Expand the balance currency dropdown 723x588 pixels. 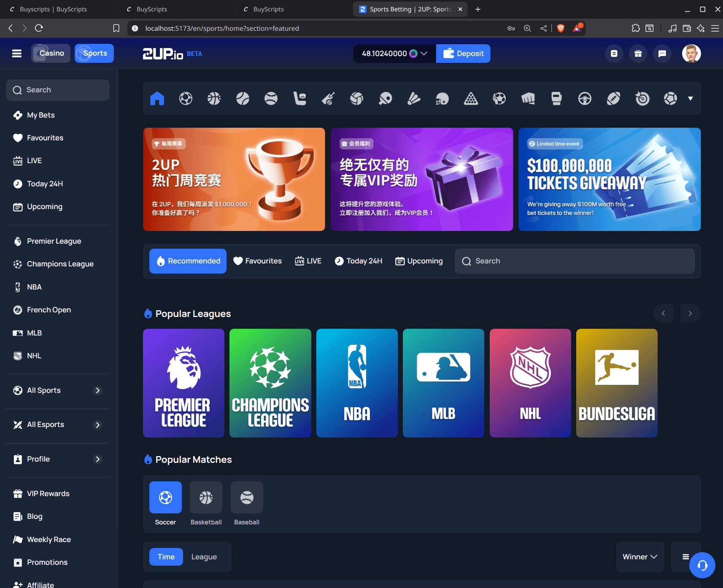click(x=424, y=54)
